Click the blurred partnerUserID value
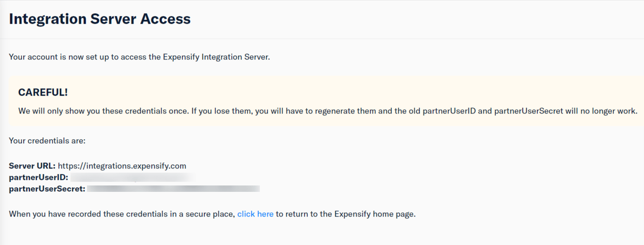This screenshot has height=245, width=644. click(131, 177)
